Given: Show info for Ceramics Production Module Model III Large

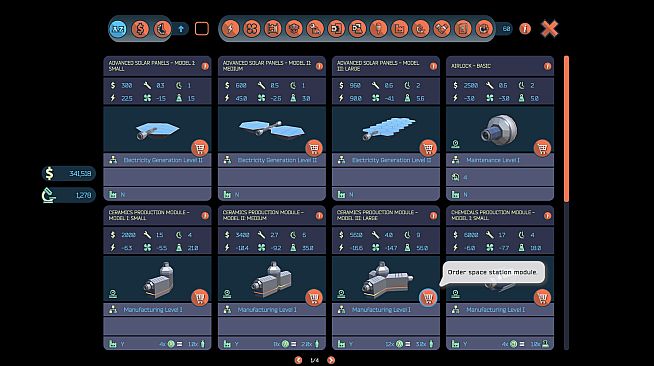Looking at the screenshot, I should coord(433,216).
